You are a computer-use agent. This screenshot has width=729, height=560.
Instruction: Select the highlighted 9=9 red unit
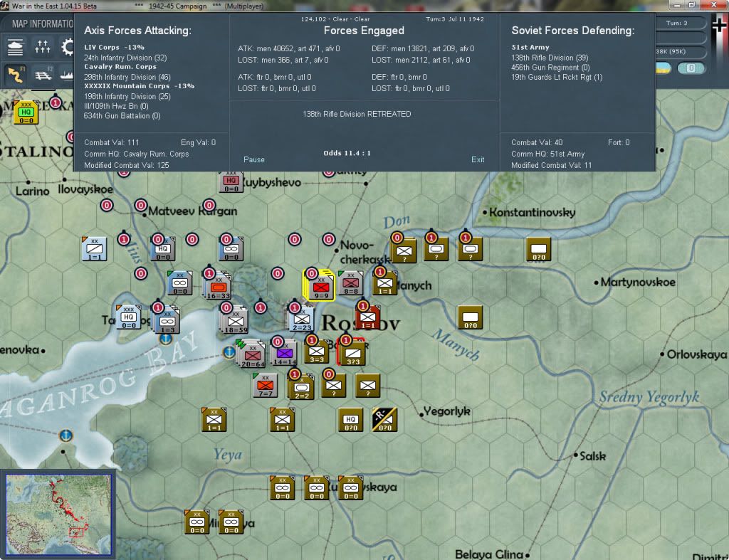(321, 286)
